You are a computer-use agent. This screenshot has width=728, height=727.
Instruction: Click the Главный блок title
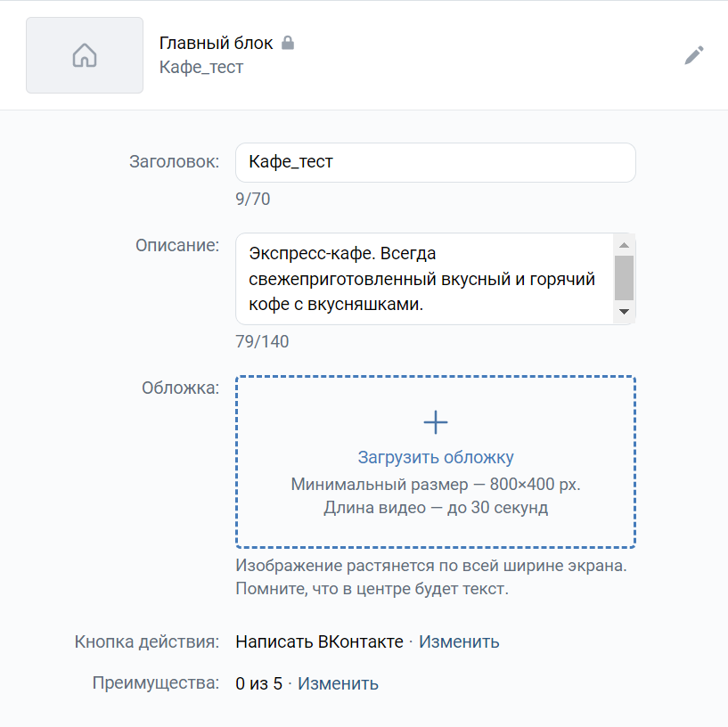point(216,43)
